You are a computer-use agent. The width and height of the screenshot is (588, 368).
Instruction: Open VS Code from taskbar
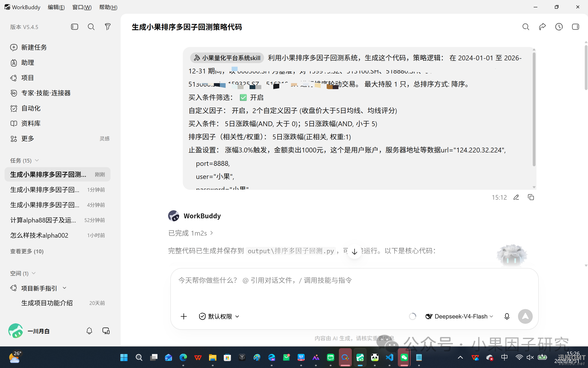tap(390, 357)
